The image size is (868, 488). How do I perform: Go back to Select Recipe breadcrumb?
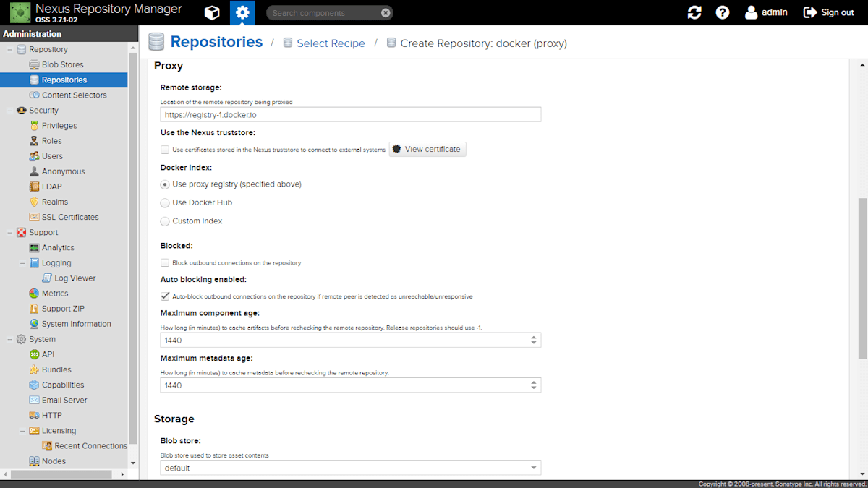pyautogui.click(x=331, y=43)
